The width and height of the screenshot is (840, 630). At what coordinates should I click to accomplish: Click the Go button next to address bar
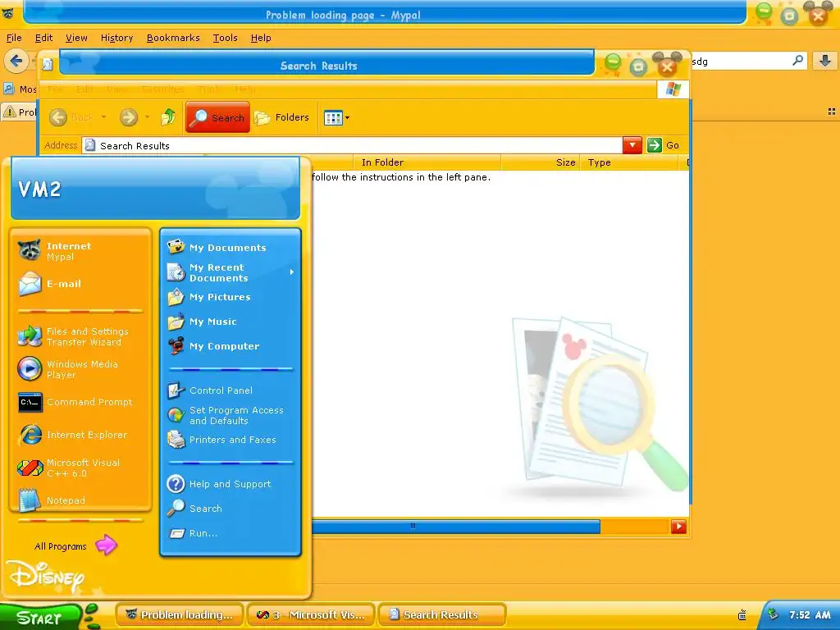pyautogui.click(x=663, y=145)
